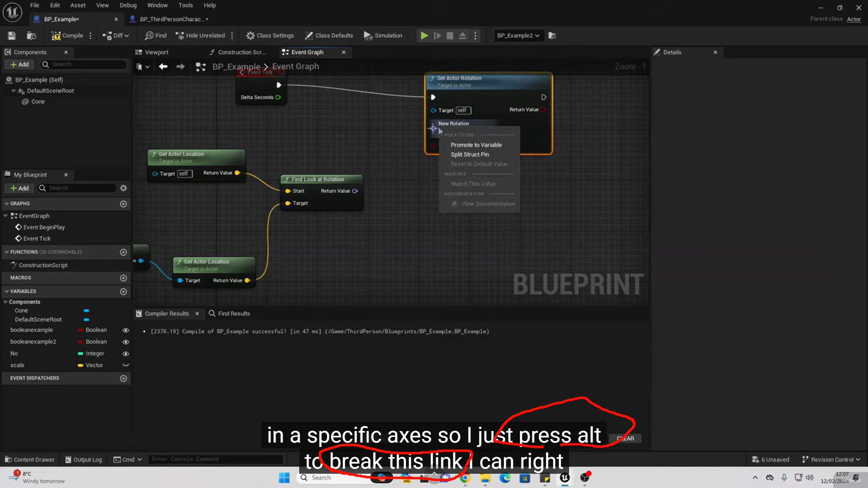Click the Add component button
Image resolution: width=868 pixels, height=488 pixels.
(19, 64)
